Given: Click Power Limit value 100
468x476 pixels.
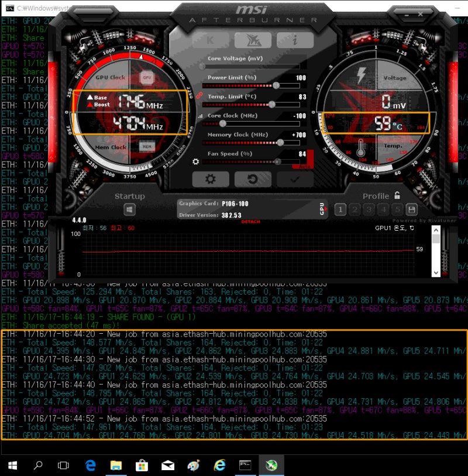Looking at the screenshot, I should tap(301, 78).
